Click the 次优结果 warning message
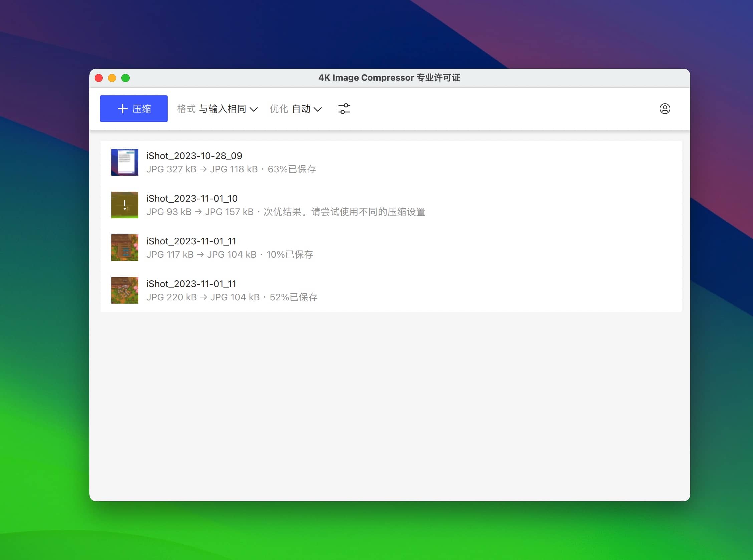The image size is (753, 560). point(344,212)
